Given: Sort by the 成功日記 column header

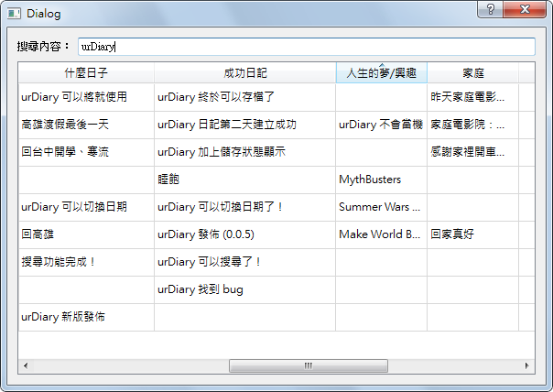Looking at the screenshot, I should (245, 73).
